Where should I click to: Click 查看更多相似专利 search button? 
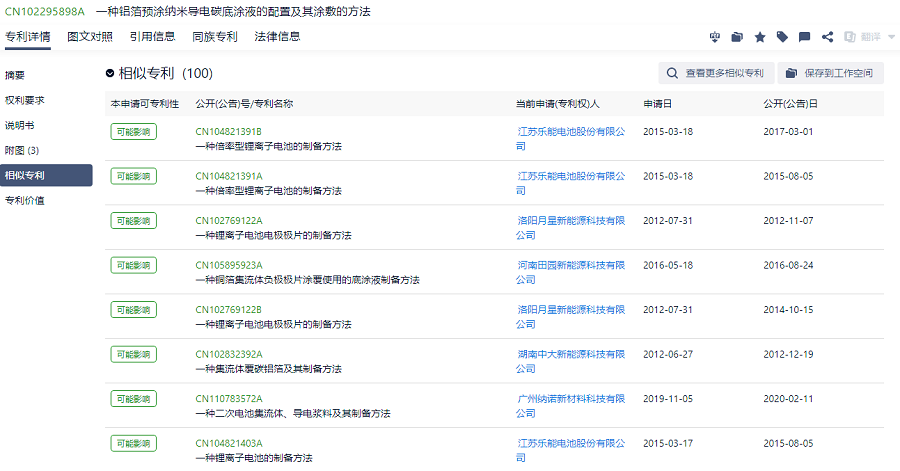pyautogui.click(x=716, y=73)
